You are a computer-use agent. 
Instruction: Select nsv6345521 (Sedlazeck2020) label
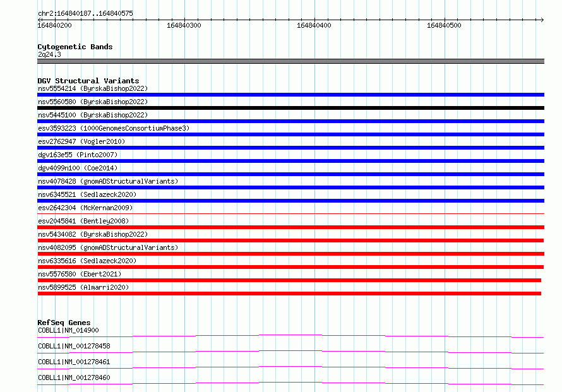point(87,194)
